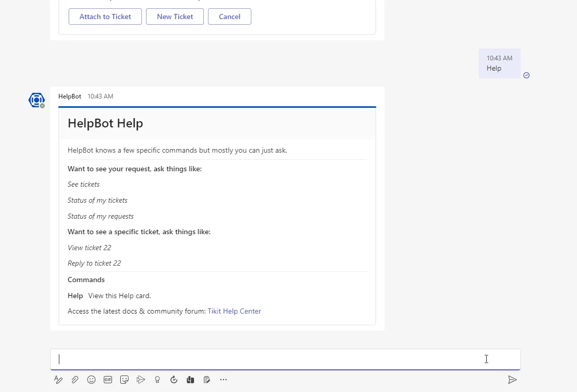Click the 'HelpBot knows a few specific commands' sentence
This screenshot has width=577, height=392.
(x=178, y=151)
